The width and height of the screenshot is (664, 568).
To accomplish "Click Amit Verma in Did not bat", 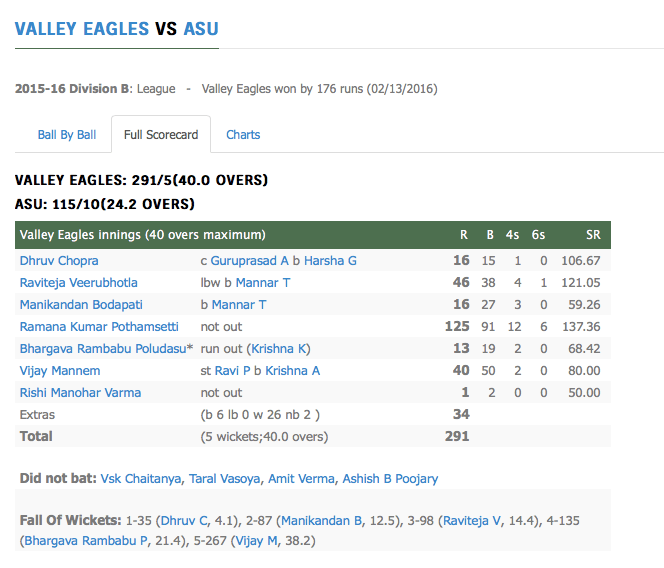I will [301, 479].
